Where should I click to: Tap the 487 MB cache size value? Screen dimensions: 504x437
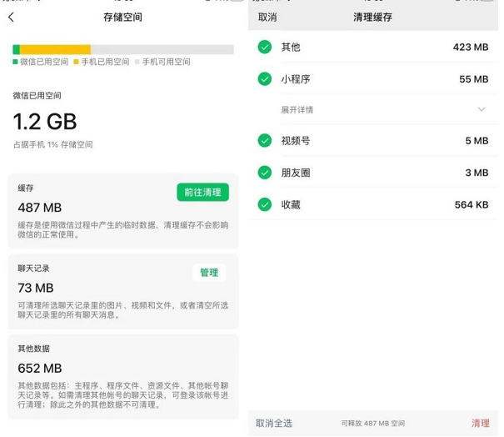click(x=39, y=208)
